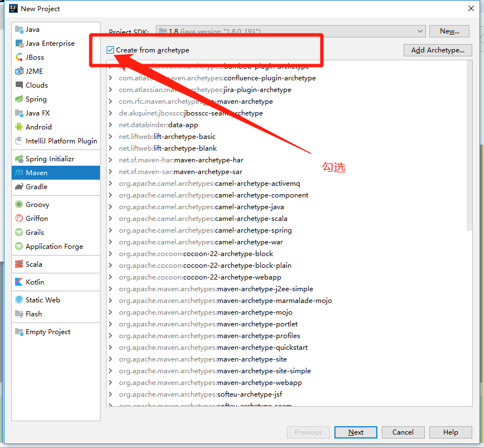Select maven-archetype-har row
Viewport: 484px width, 448px height.
coord(289,160)
